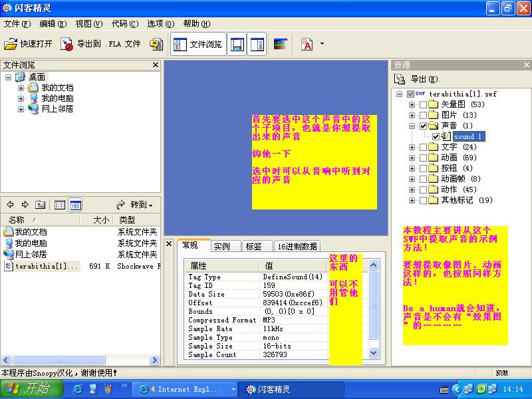Uncheck the sound 1 checkbox
This screenshot has height=399, width=532.
click(436, 136)
